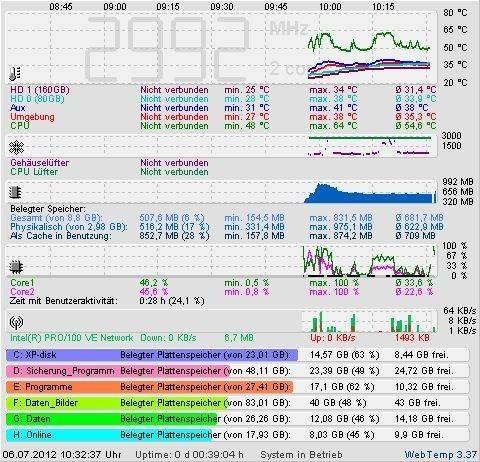Click the network antenna icon
This screenshot has width=480, height=462.
pos(16,322)
